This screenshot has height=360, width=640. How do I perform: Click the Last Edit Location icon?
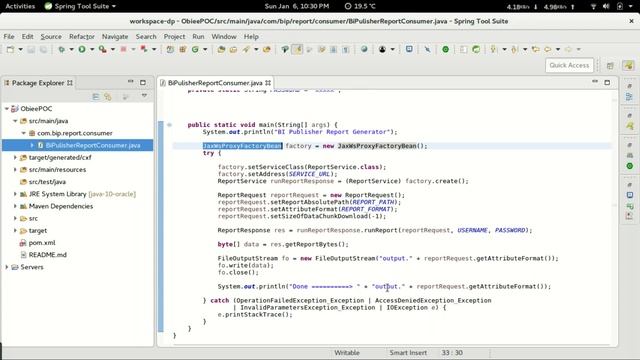click(536, 49)
